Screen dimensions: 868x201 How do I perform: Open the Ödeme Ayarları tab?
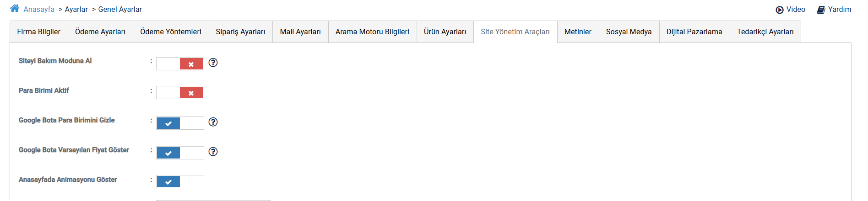(x=100, y=32)
